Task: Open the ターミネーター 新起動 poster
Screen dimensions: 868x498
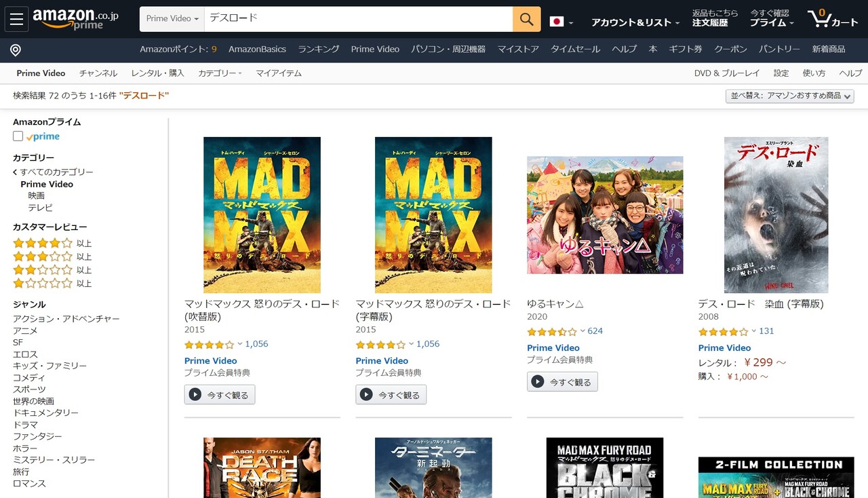Action: 433,467
